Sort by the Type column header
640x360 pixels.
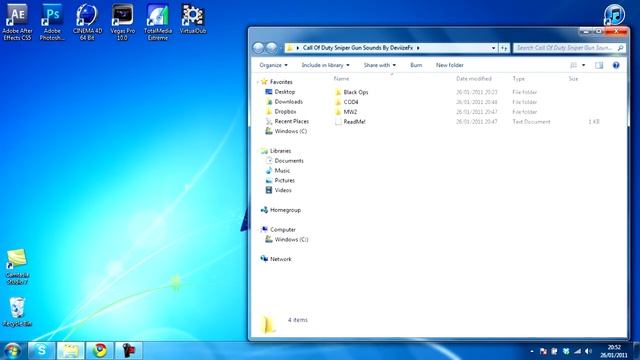[x=518, y=79]
